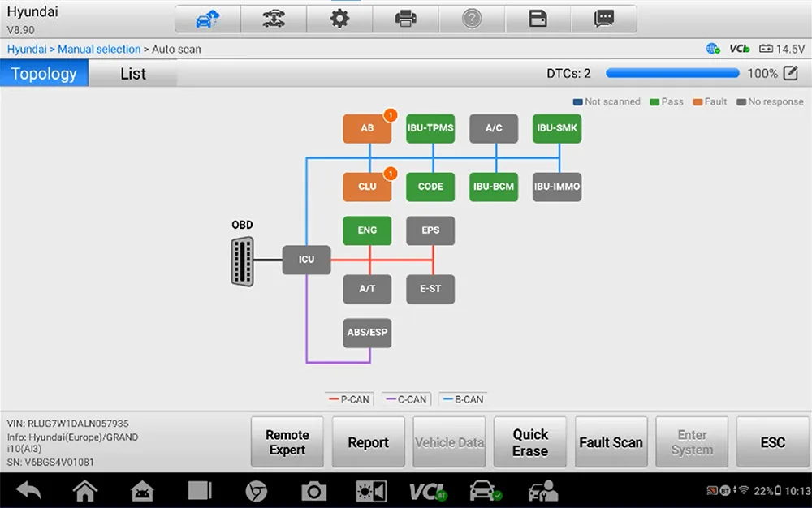Open the MaxiSys Android home icon
This screenshot has height=508, width=812.
pyautogui.click(x=142, y=491)
